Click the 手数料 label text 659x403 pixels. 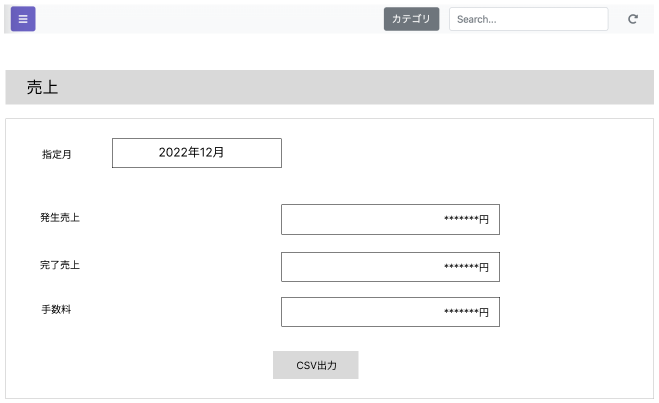coord(56,310)
